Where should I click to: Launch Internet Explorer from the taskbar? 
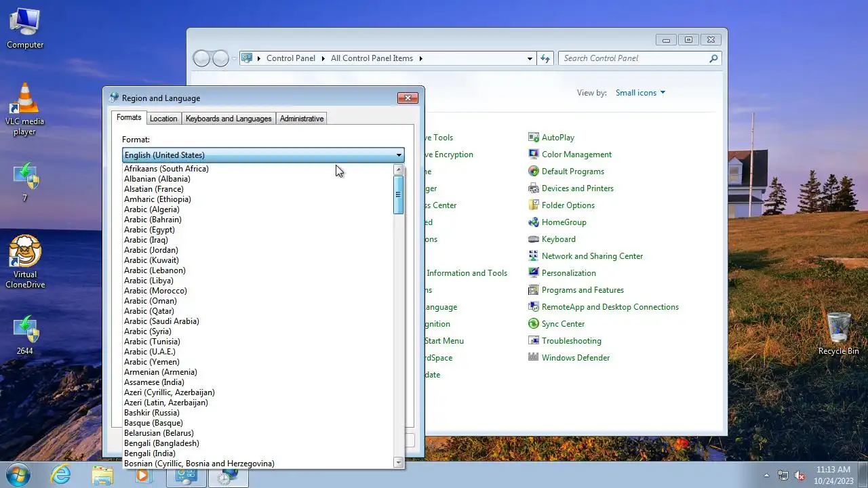(61, 475)
